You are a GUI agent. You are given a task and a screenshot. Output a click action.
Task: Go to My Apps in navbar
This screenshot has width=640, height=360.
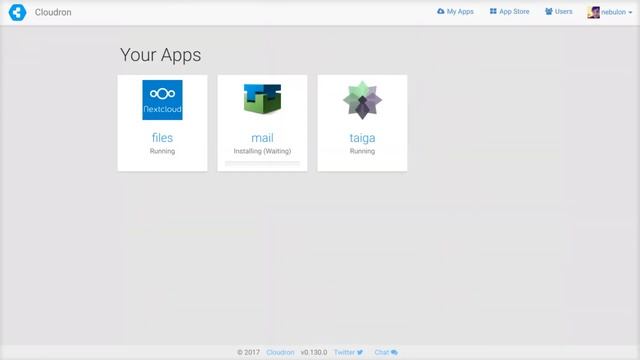point(456,11)
